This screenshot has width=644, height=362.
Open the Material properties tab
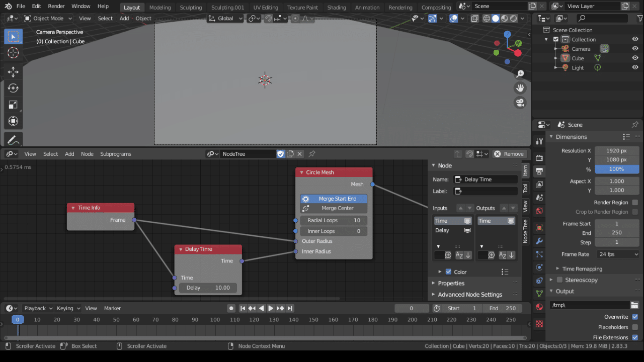[x=539, y=307]
